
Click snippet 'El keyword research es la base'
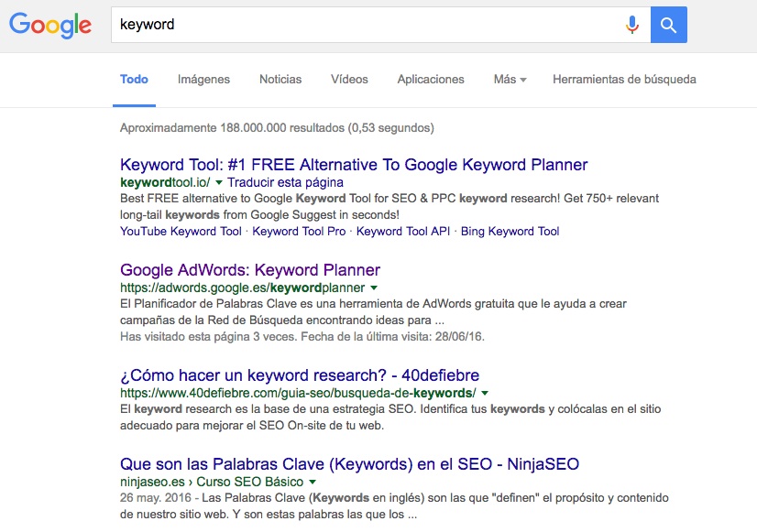click(x=390, y=418)
